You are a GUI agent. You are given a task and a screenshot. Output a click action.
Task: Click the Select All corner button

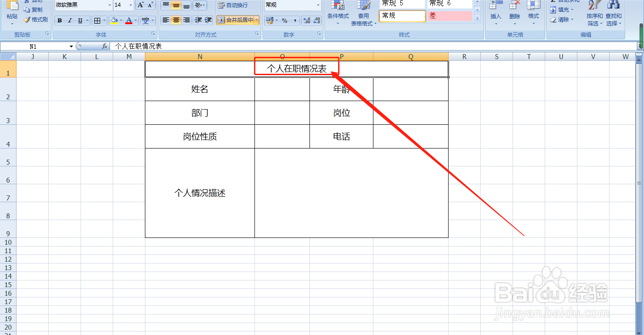tap(8, 56)
